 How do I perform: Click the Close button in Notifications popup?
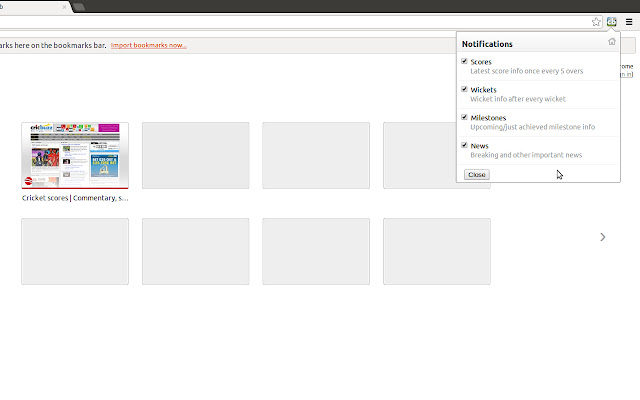(x=477, y=175)
